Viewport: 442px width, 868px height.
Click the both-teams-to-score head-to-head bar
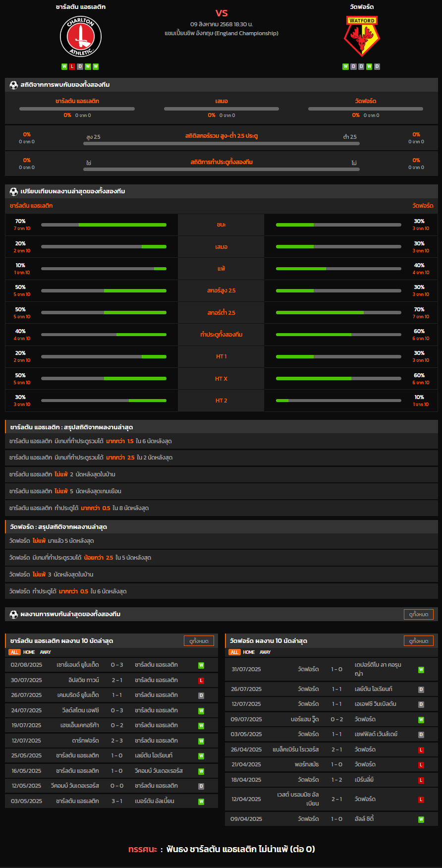click(x=221, y=169)
